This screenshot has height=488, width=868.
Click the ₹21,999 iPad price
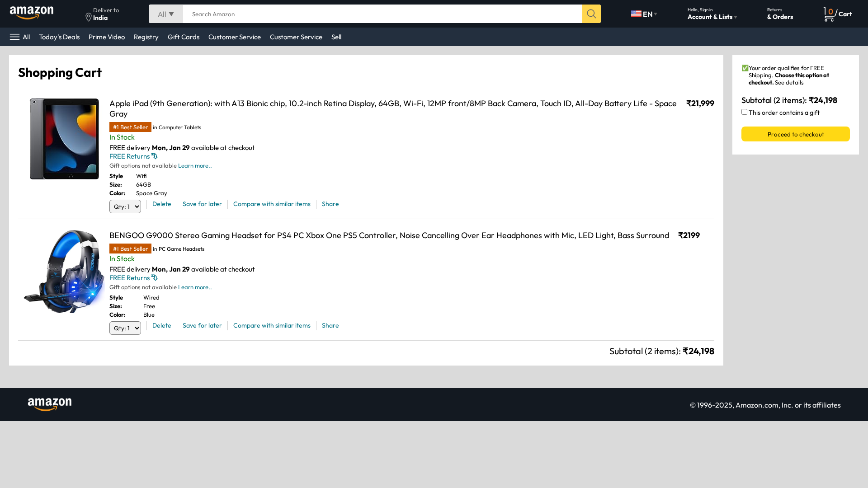pyautogui.click(x=700, y=103)
